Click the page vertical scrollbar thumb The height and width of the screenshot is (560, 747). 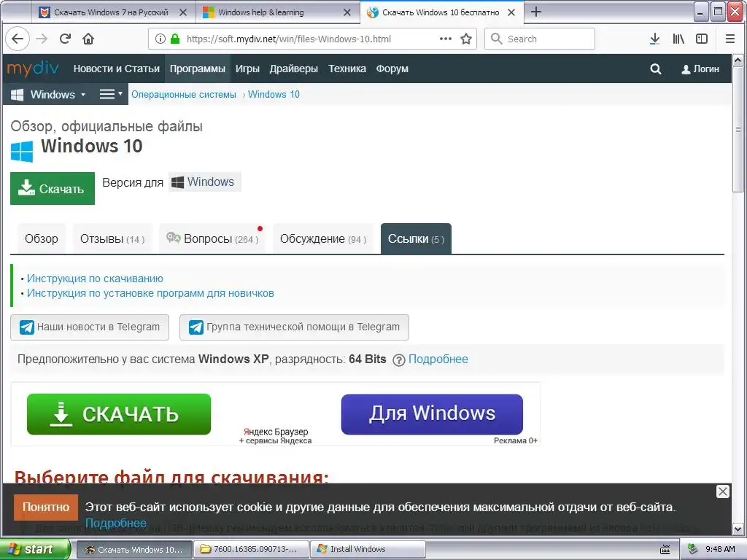point(738,130)
